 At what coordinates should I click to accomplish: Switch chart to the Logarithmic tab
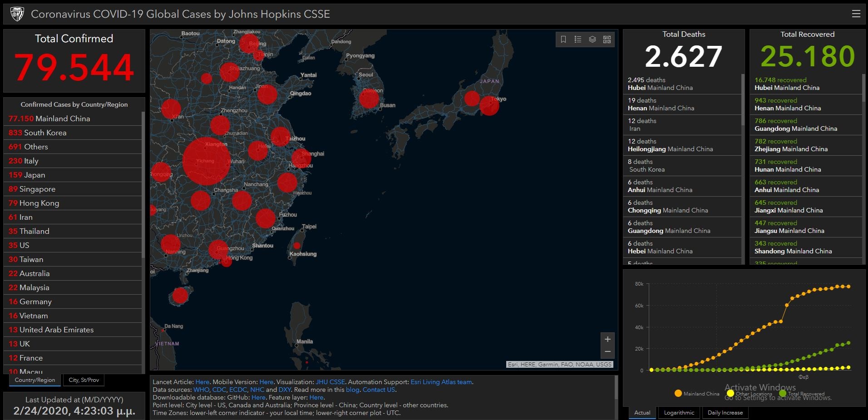679,413
